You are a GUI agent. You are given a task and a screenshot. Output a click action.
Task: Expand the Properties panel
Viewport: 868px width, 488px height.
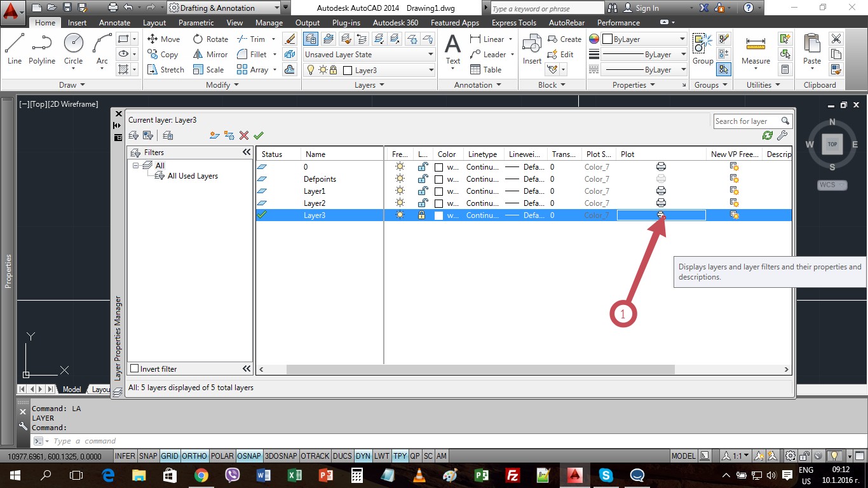point(634,85)
